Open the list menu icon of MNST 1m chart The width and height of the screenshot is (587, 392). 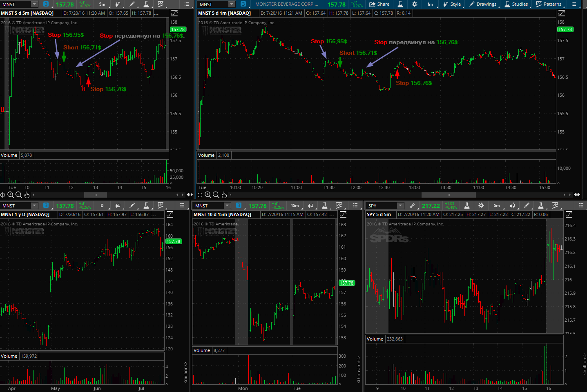click(x=574, y=4)
